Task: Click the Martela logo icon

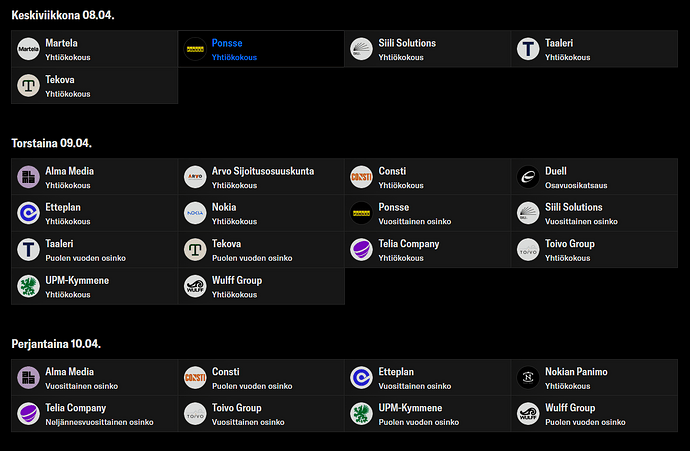Action: (x=28, y=49)
